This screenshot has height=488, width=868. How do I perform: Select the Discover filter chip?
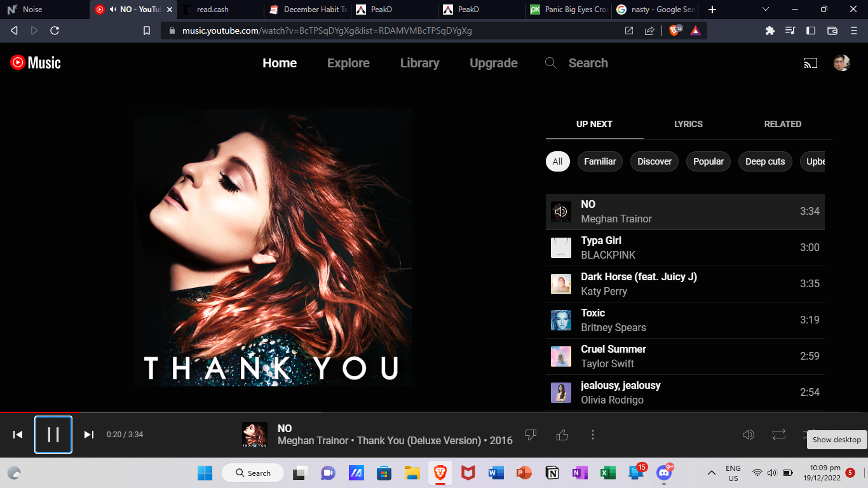coord(654,161)
